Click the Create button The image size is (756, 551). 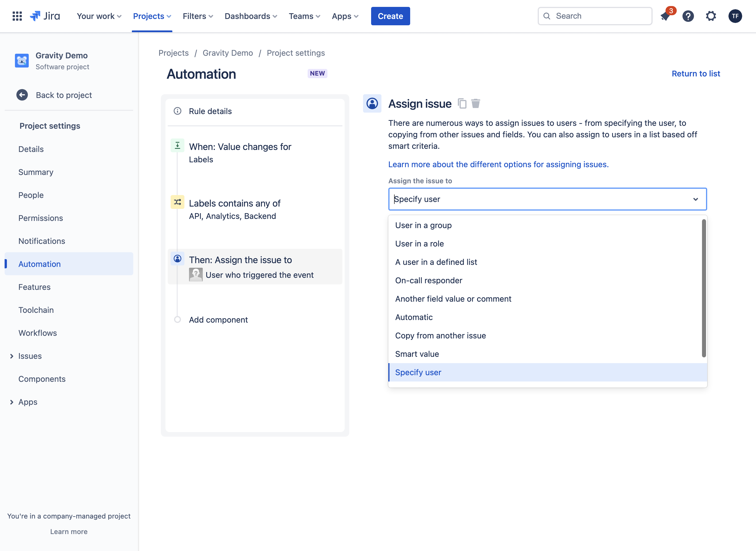click(390, 16)
